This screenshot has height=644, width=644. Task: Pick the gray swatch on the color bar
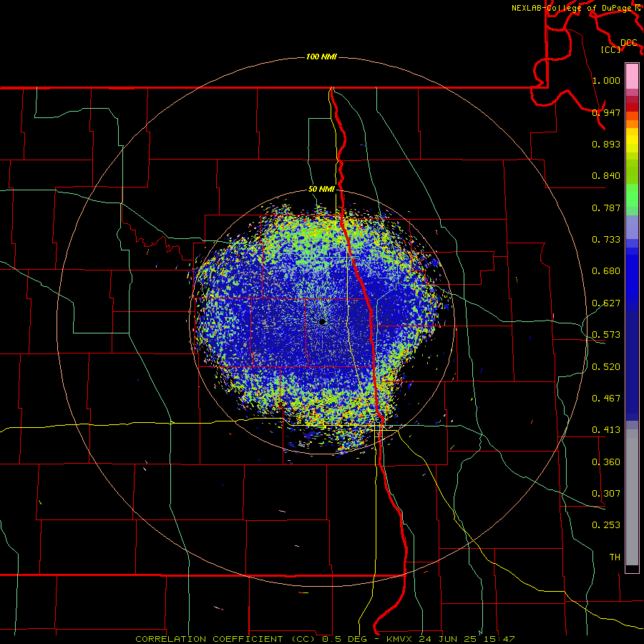pyautogui.click(x=632, y=497)
